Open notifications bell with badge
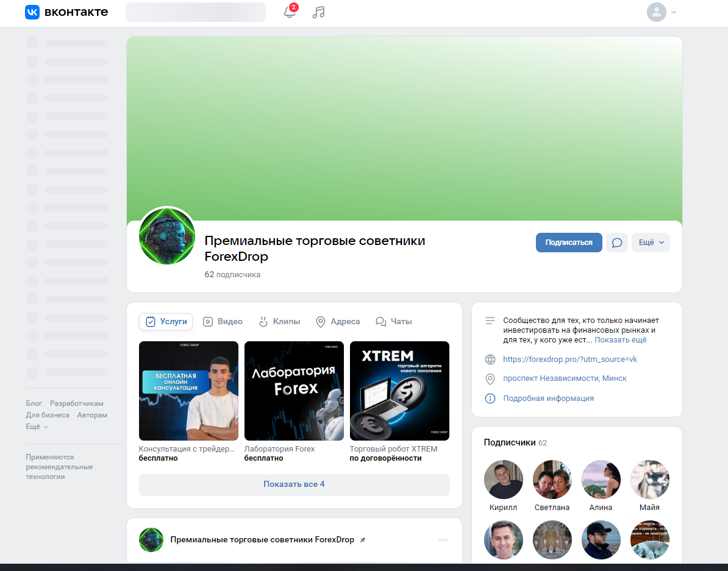This screenshot has width=728, height=571. click(x=290, y=11)
